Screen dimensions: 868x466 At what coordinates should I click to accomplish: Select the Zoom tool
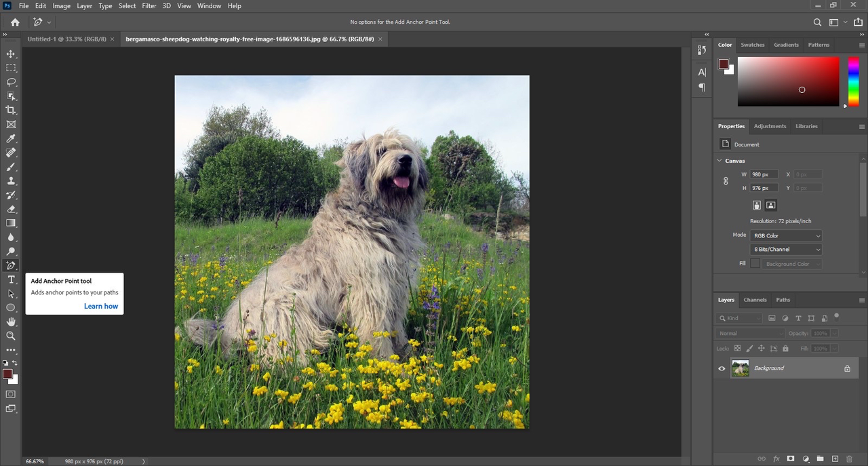[x=11, y=336]
